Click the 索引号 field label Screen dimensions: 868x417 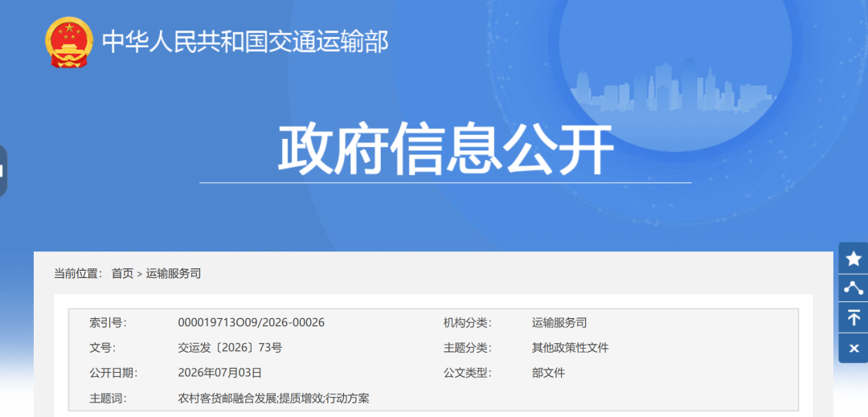click(x=108, y=322)
